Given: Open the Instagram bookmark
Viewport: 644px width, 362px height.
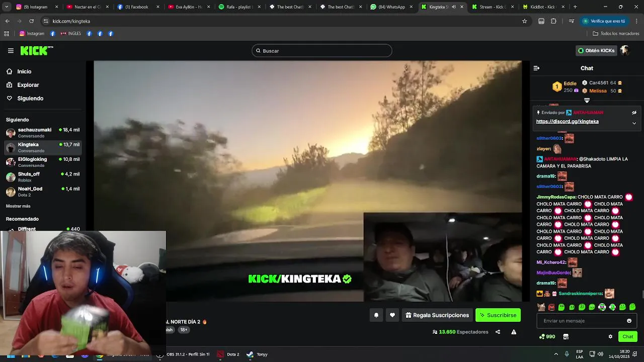Looking at the screenshot, I should [x=32, y=34].
